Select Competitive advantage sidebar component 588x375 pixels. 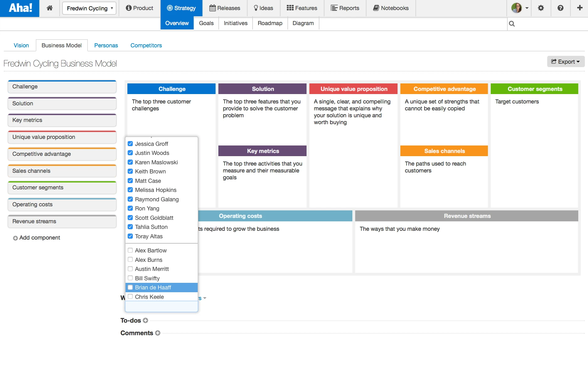[62, 154]
